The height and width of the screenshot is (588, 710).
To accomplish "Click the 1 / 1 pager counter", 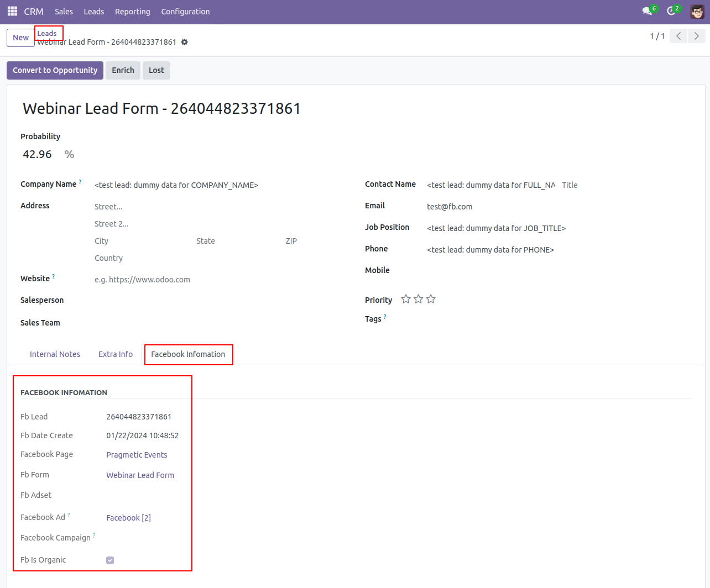I will tap(657, 36).
